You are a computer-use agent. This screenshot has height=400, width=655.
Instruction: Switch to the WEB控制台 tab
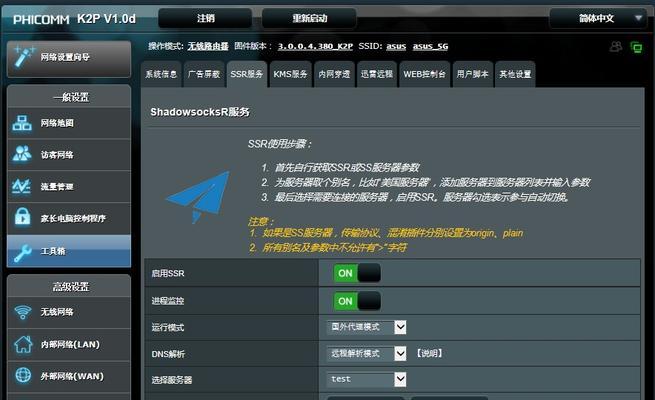(x=425, y=74)
